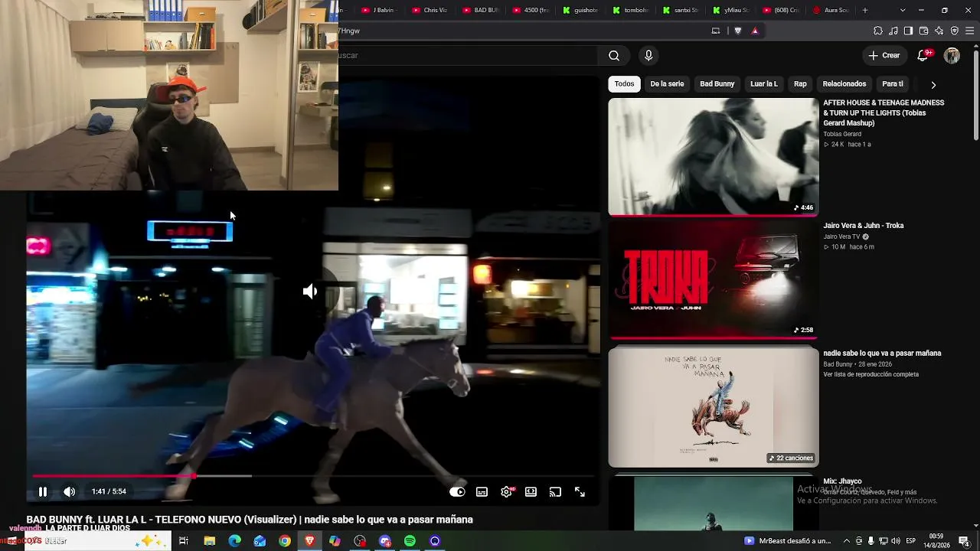Switch to the BAD BUNNY browser tab

point(480,10)
